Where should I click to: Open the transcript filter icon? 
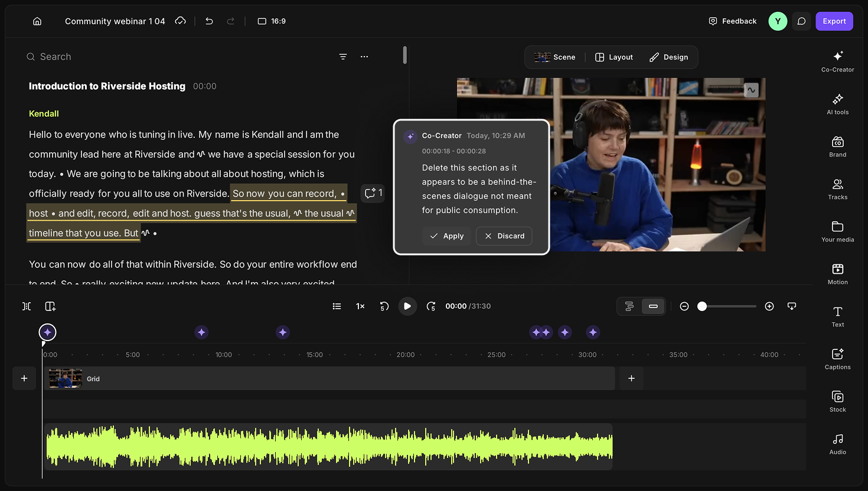coord(343,57)
